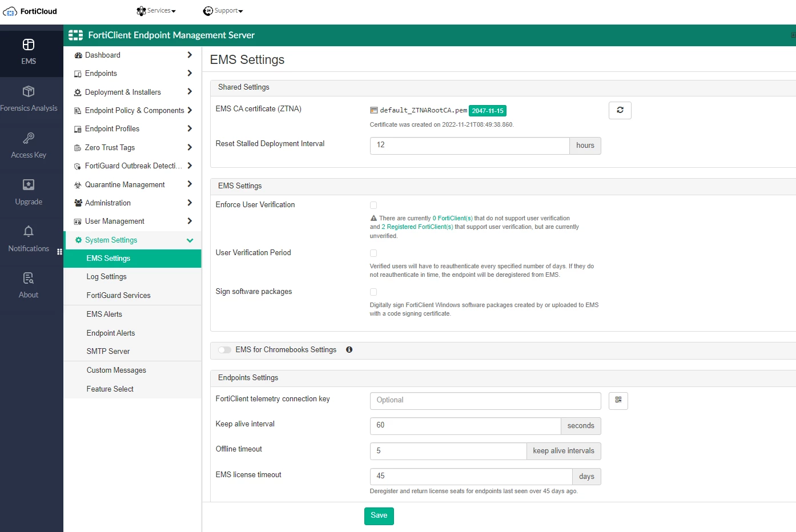Open the Services dropdown menu
This screenshot has width=796, height=532.
pyautogui.click(x=156, y=11)
